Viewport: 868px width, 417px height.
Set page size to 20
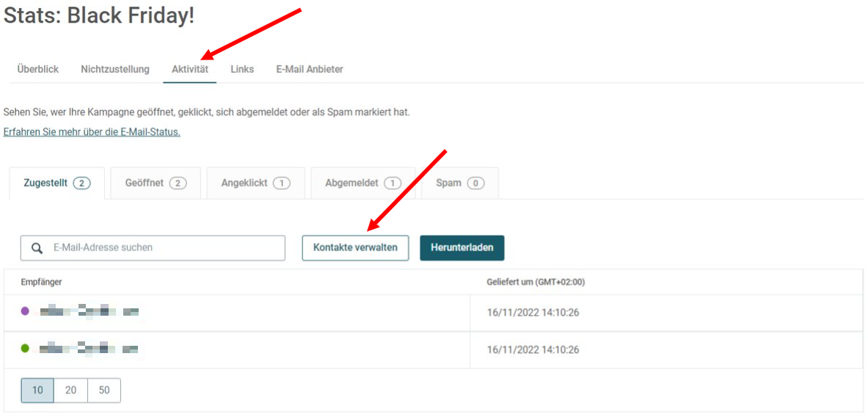point(71,391)
